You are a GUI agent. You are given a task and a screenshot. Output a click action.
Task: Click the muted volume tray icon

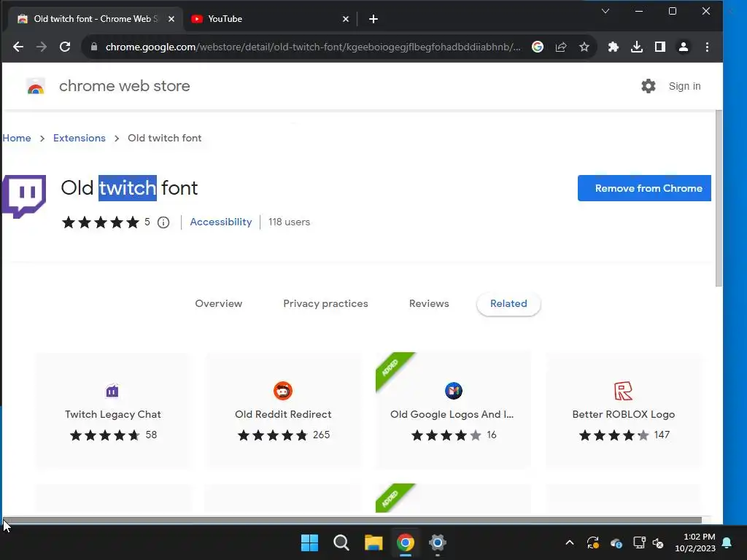(659, 542)
